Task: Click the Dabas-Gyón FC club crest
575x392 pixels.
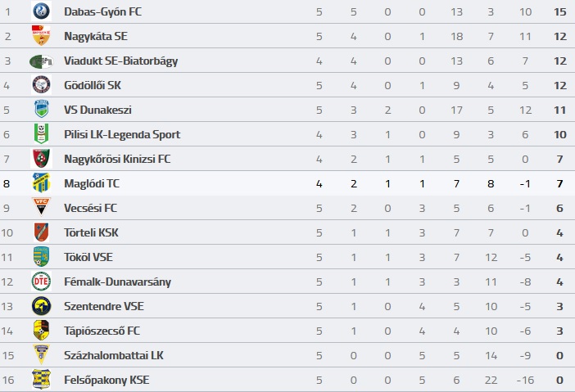Action: pos(41,11)
